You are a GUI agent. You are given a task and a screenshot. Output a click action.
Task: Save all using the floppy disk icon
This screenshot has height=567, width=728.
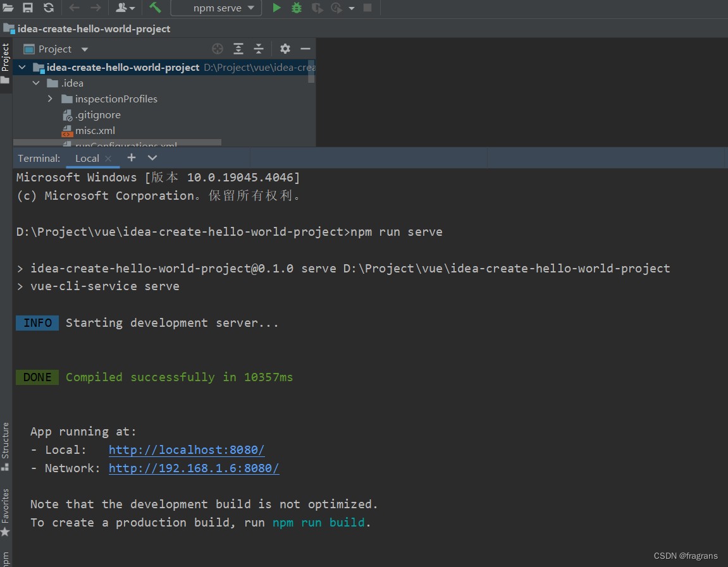click(x=28, y=8)
